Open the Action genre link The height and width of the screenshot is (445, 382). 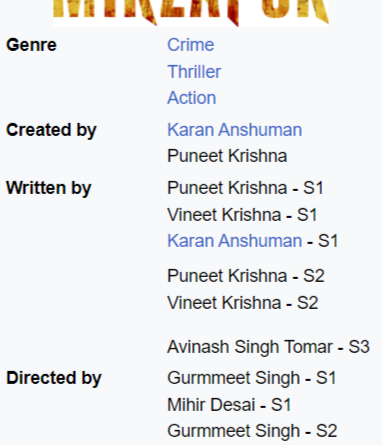tap(192, 98)
